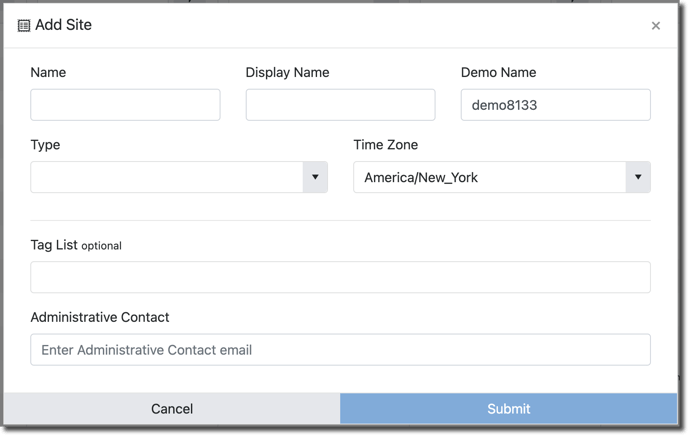Click the table icon beside Add Site title
The width and height of the screenshot is (688, 435).
click(x=24, y=25)
